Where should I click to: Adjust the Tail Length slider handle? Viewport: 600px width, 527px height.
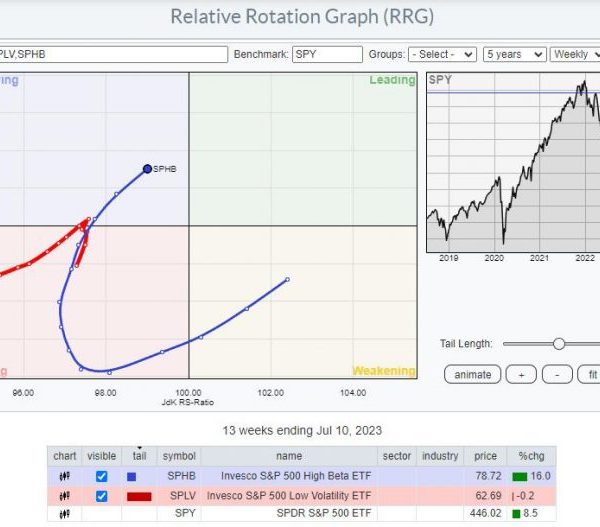coord(559,344)
